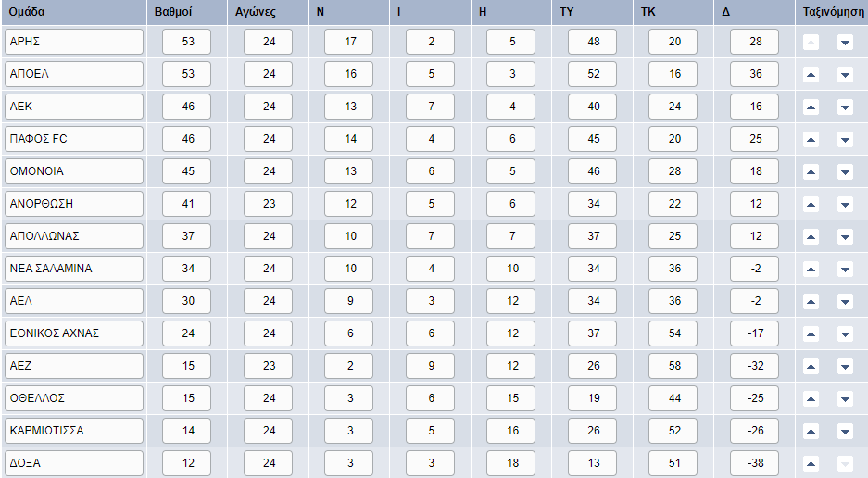
Task: Move ΑΕΚ row down one place
Action: click(x=845, y=107)
